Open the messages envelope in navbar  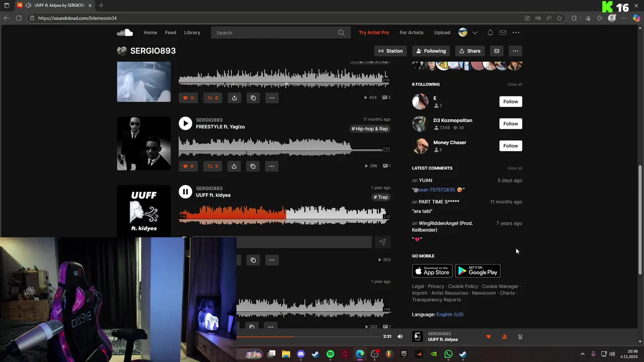pos(503,33)
